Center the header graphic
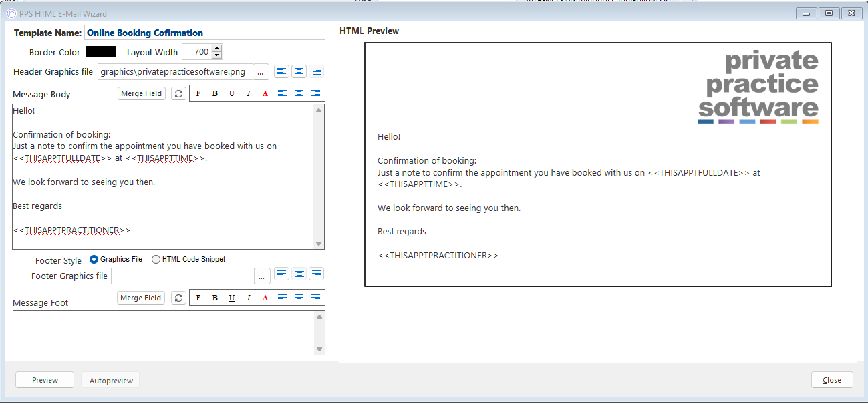 coord(299,71)
